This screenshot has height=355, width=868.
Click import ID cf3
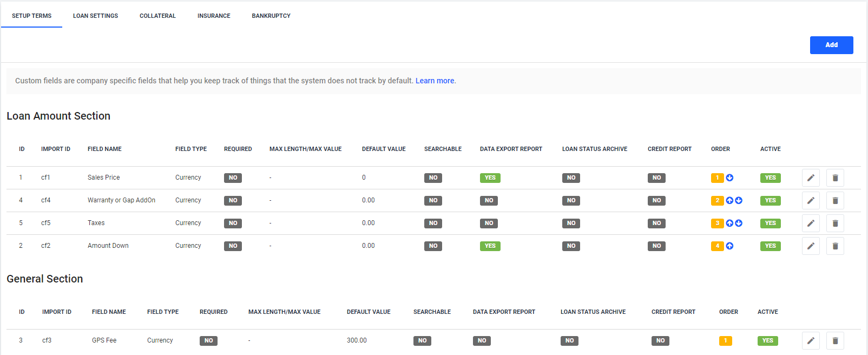pyautogui.click(x=47, y=340)
